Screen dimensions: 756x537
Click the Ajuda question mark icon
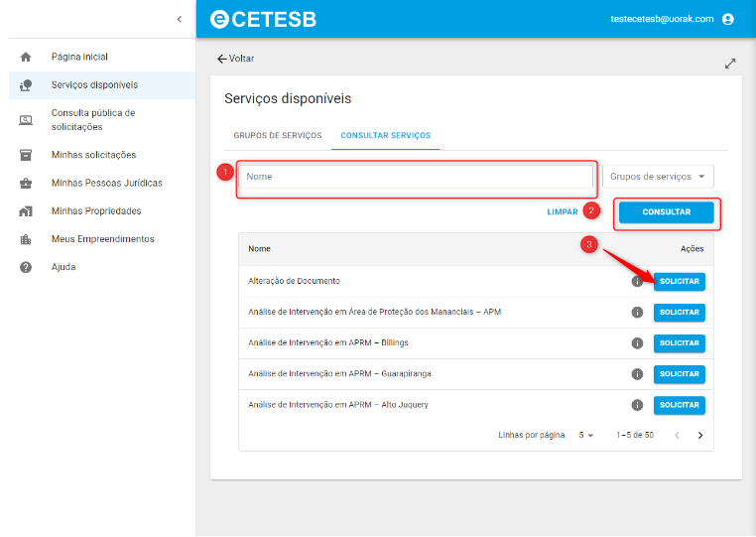coord(26,267)
